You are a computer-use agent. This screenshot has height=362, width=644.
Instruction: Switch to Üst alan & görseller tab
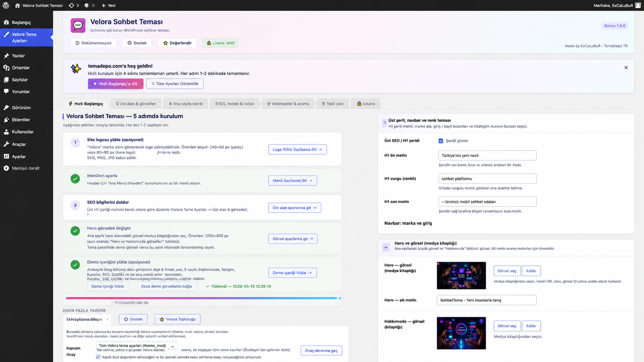136,104
